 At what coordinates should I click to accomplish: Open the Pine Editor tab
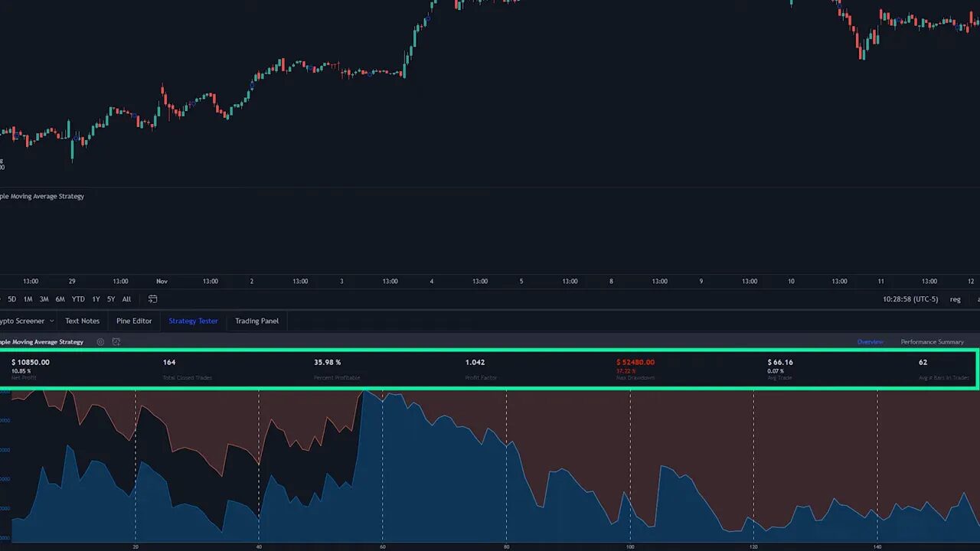(x=134, y=321)
